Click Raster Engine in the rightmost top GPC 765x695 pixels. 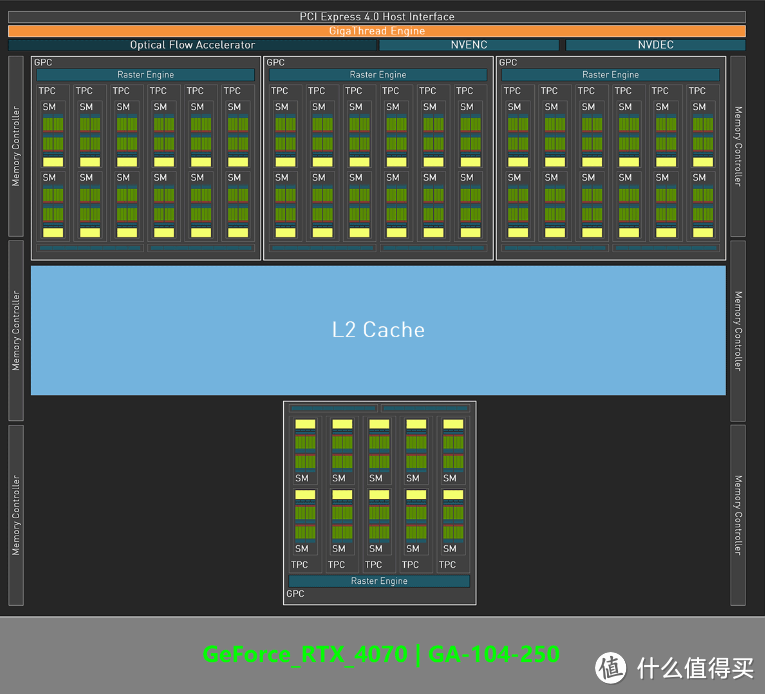click(610, 75)
